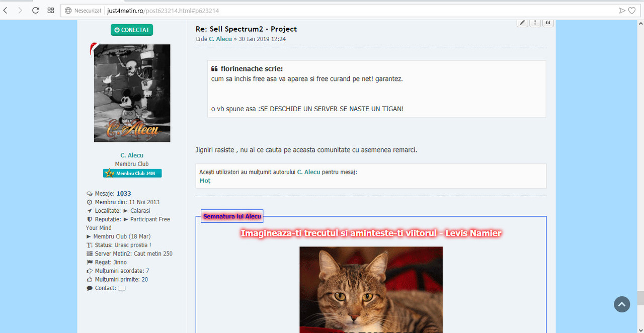Bookmark the page with the heart icon

632,10
